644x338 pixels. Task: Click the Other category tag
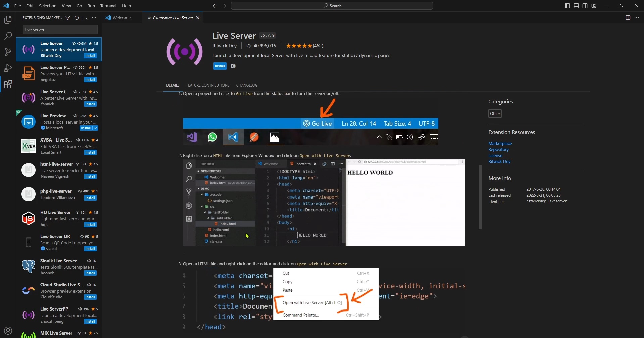point(495,114)
